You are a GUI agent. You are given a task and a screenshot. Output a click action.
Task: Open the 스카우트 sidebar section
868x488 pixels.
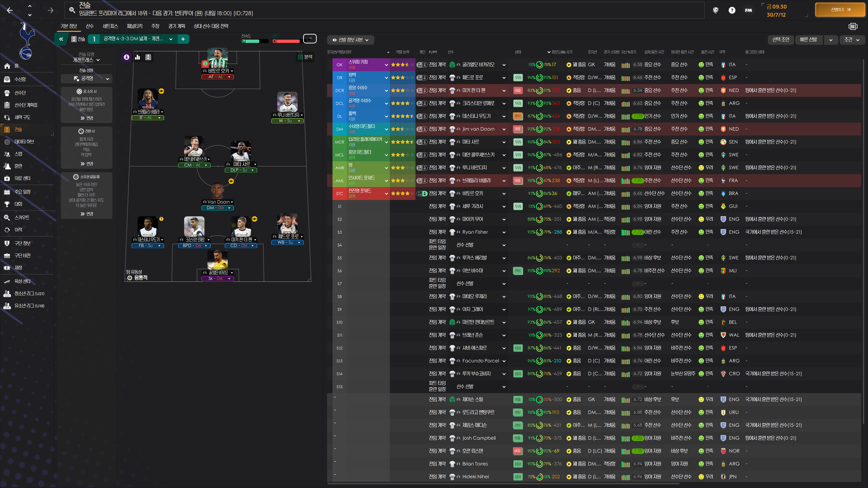point(21,218)
